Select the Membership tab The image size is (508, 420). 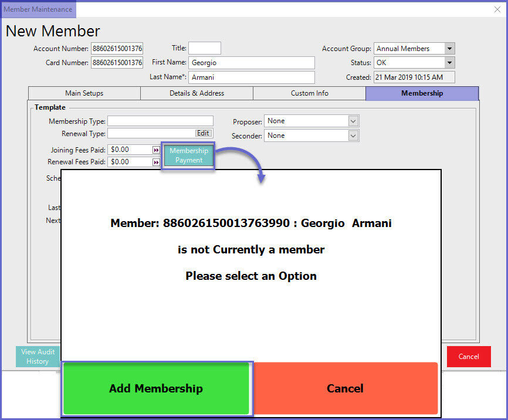coord(422,93)
